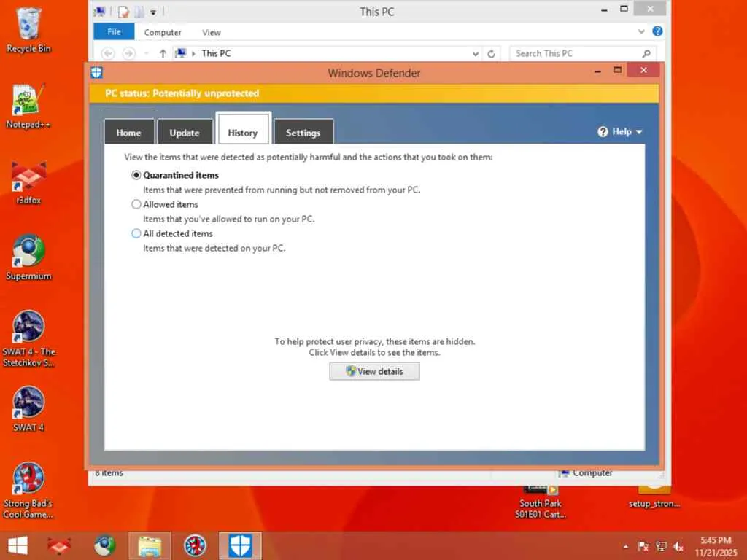The image size is (747, 560).
Task: Switch to Windows Defender on the taskbar
Action: 240,545
